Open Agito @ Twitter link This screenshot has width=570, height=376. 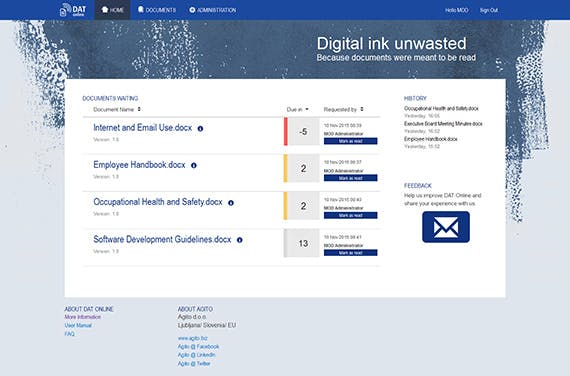[194, 364]
